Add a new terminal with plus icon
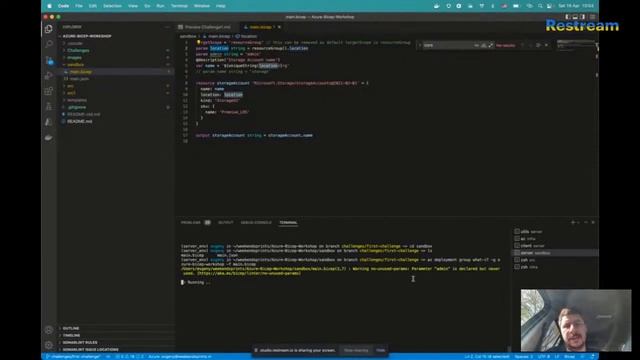Image resolution: width=640 pixels, height=360 pixels. pos(573,222)
